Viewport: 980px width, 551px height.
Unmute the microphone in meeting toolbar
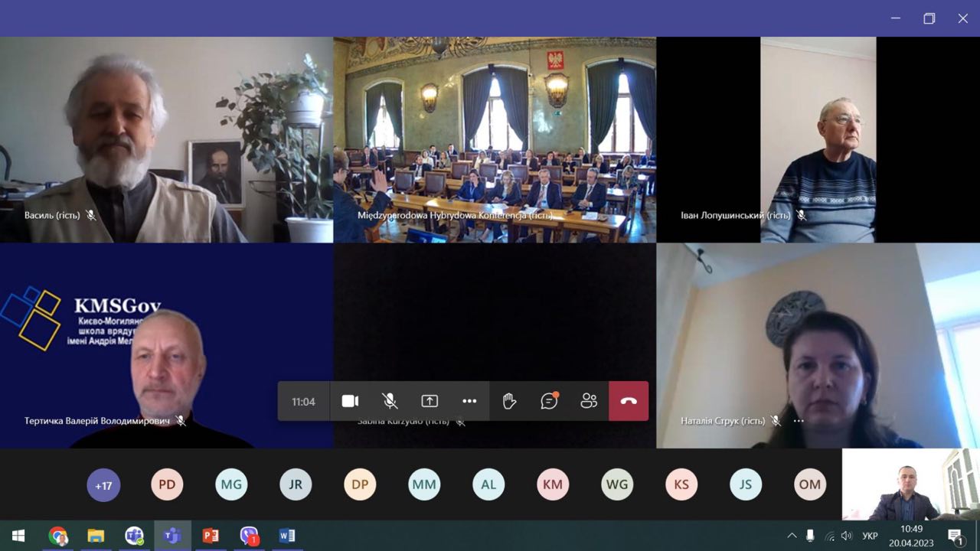[390, 401]
